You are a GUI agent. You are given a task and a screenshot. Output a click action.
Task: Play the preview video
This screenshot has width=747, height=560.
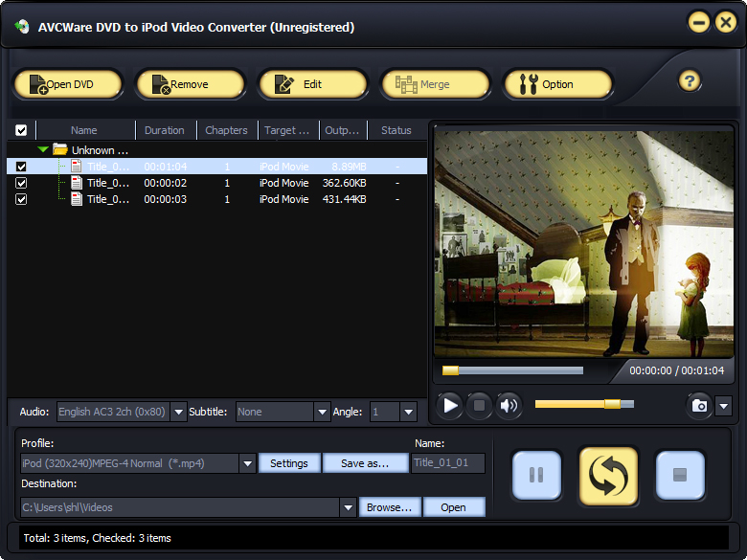point(449,406)
